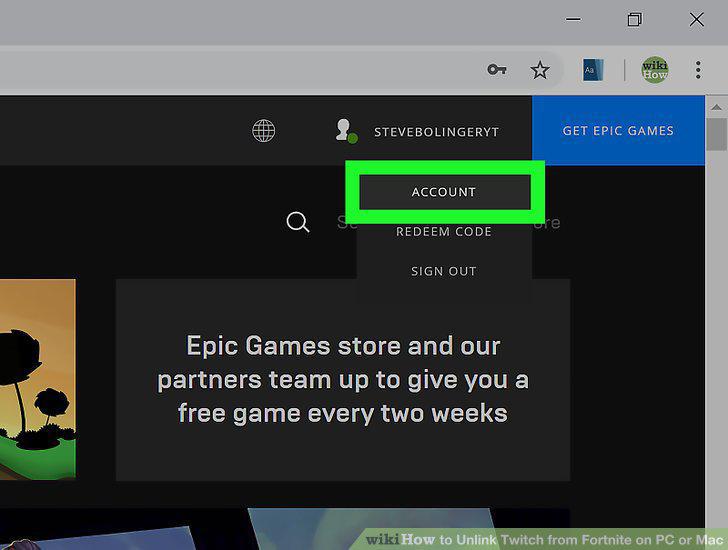Screen dimensions: 728x550
Task: Choose Redeem Code from the menu
Action: point(444,232)
